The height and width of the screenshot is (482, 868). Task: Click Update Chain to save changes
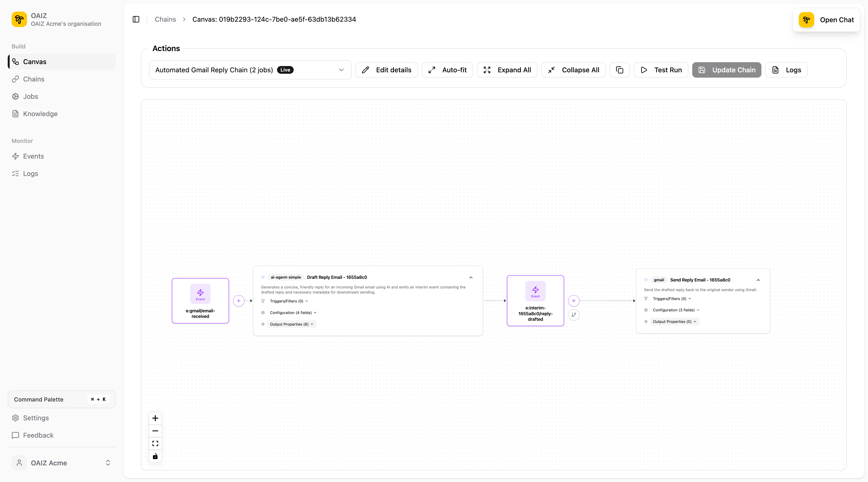(726, 70)
